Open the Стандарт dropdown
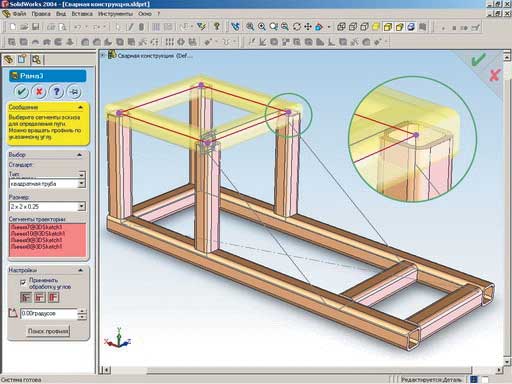Screen dimensions: 512x384 (x=82, y=174)
